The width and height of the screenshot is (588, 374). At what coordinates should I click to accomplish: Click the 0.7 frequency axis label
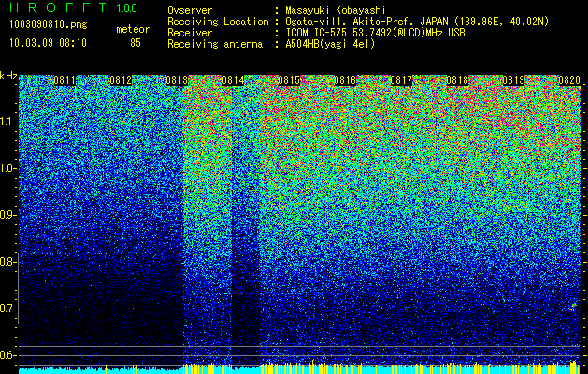click(x=7, y=309)
